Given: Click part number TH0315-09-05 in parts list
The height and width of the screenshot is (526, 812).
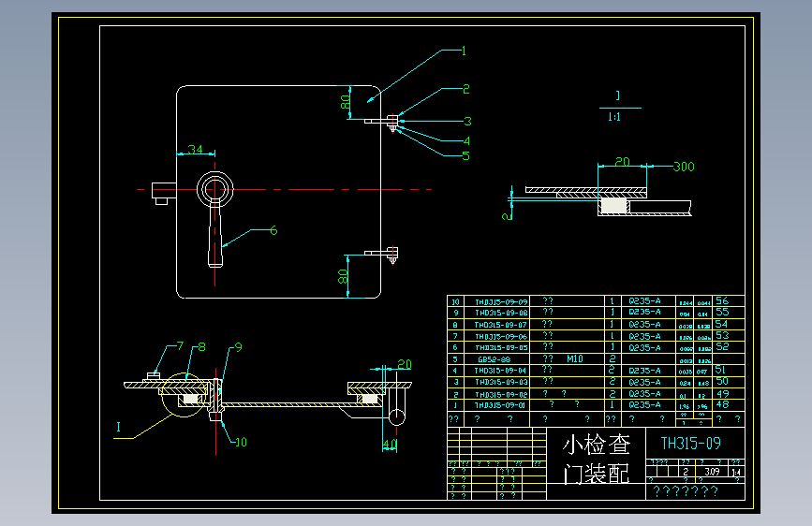Looking at the screenshot, I should coord(501,348).
